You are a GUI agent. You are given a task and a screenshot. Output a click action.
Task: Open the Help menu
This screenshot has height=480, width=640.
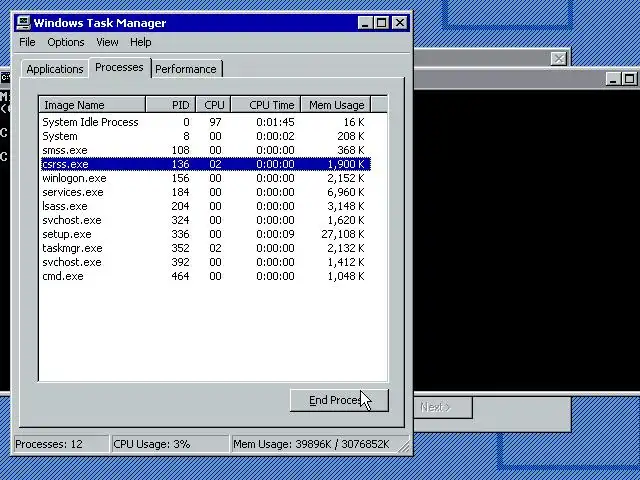[141, 42]
